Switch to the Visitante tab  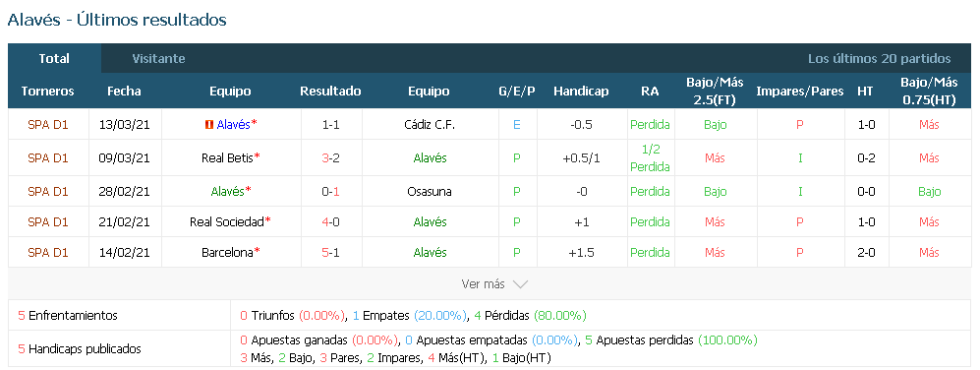coord(159,59)
